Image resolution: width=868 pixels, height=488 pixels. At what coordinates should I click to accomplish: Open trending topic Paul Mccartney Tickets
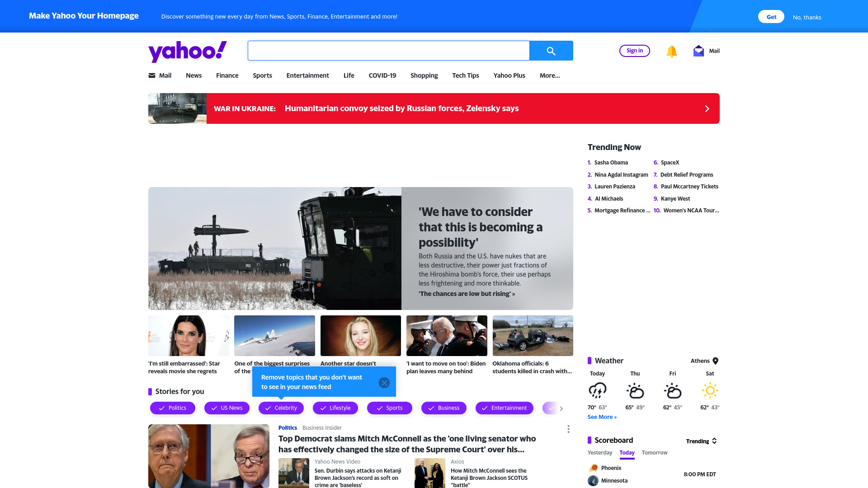pyautogui.click(x=689, y=187)
